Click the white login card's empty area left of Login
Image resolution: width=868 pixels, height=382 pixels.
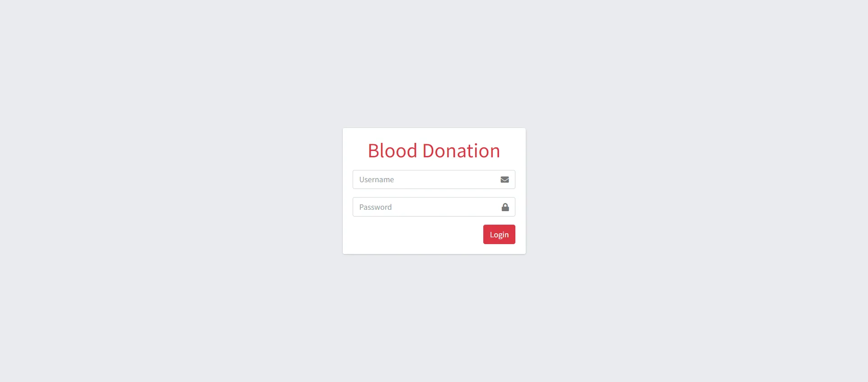(x=416, y=235)
